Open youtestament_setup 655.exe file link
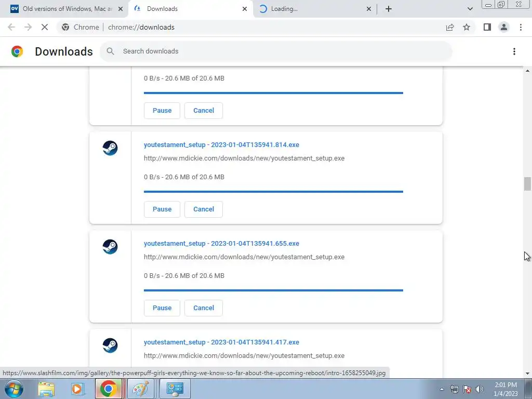This screenshot has width=532, height=399. 221,243
